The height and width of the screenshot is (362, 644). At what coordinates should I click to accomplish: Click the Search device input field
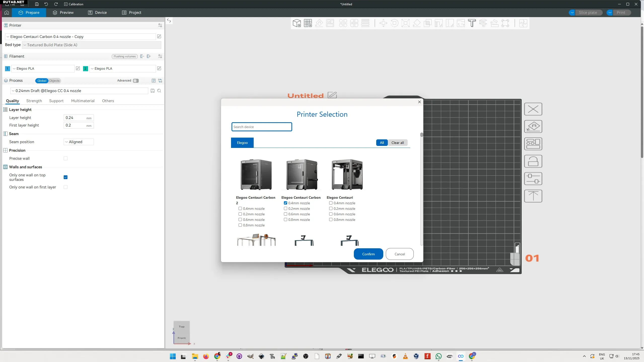point(261,127)
